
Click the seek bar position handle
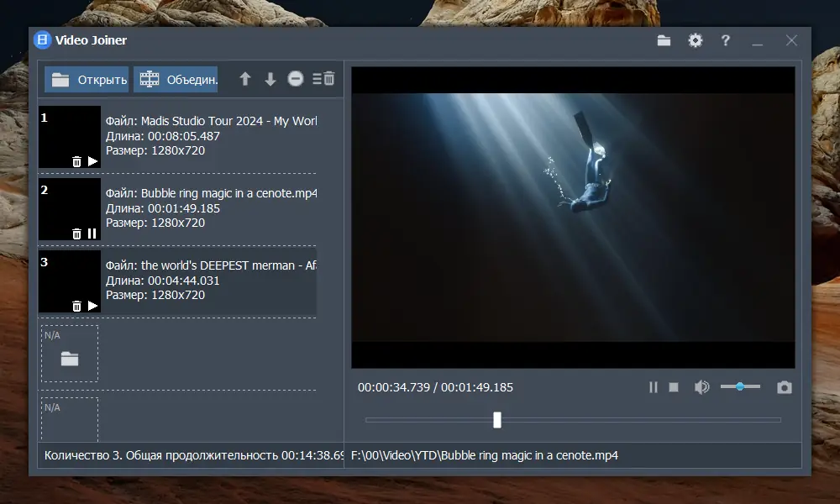click(x=497, y=420)
